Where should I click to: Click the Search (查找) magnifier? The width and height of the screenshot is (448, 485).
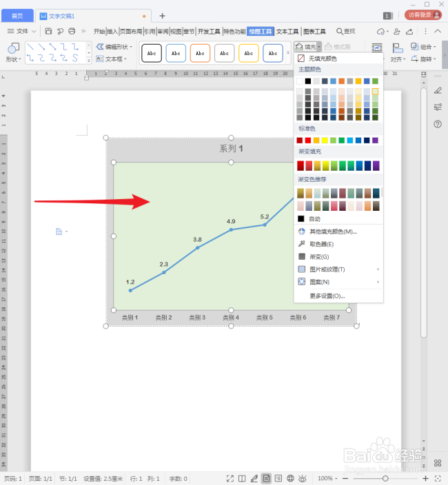coord(339,31)
